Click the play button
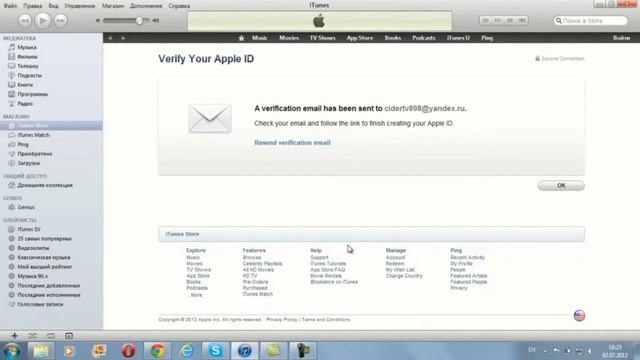The width and height of the screenshot is (640, 360). 42,20
